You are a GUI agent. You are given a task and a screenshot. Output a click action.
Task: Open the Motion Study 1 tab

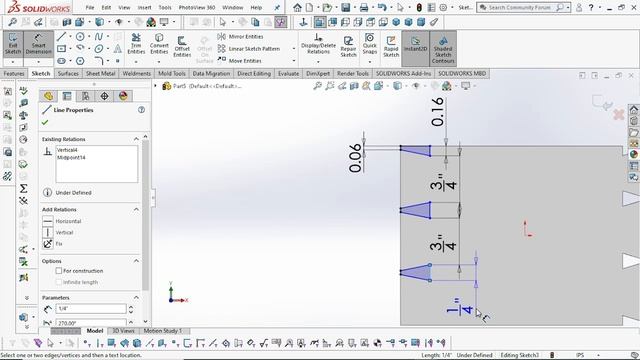pos(162,331)
